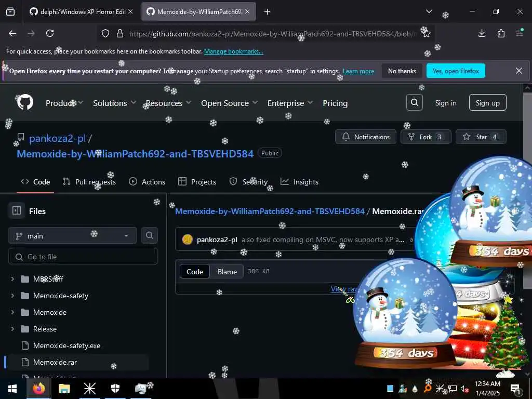Expand the Memoxide-safety folder
This screenshot has width=532, height=399.
click(12, 296)
